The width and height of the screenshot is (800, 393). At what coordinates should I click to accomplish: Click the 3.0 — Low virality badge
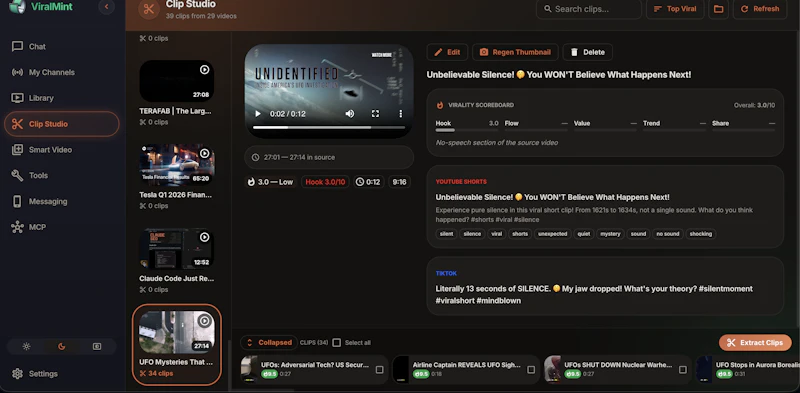(270, 182)
